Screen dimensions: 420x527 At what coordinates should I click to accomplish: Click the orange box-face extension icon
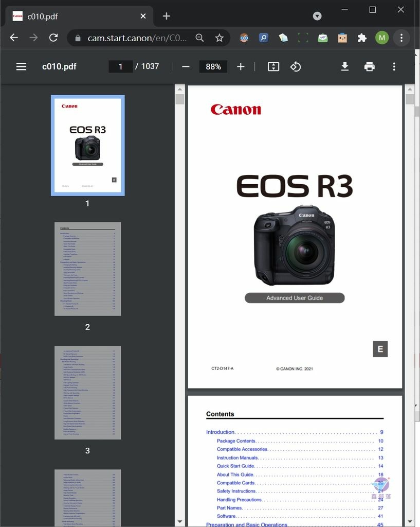pyautogui.click(x=342, y=38)
